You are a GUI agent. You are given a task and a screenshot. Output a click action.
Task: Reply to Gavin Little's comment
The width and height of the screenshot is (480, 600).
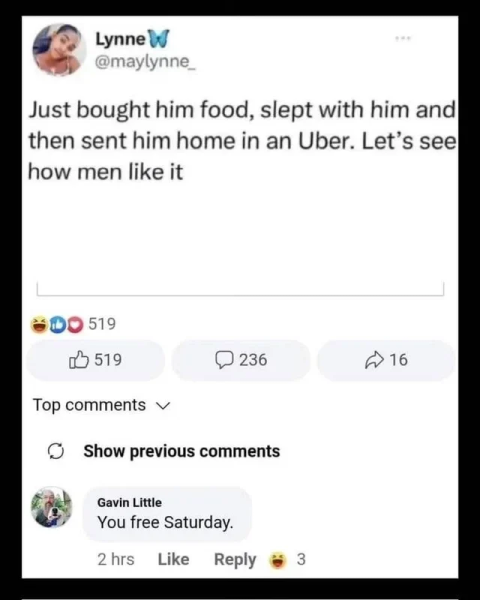(x=235, y=560)
